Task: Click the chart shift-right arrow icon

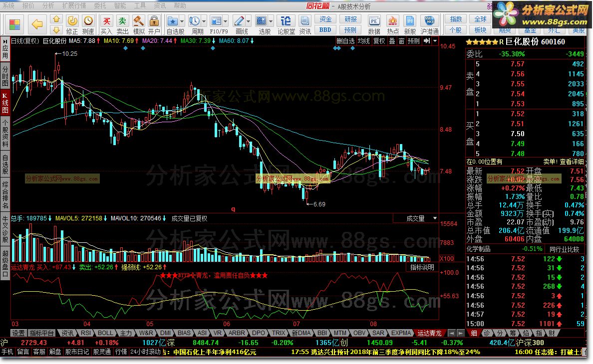Action: tap(427, 41)
